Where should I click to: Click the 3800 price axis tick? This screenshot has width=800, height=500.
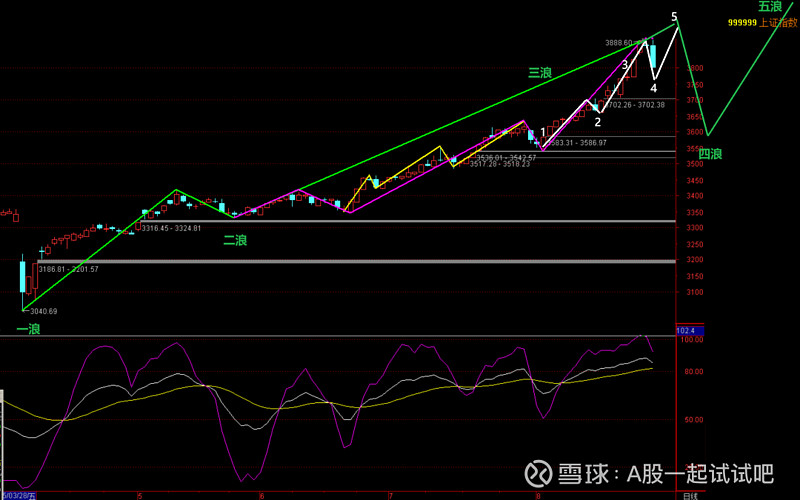coord(695,68)
